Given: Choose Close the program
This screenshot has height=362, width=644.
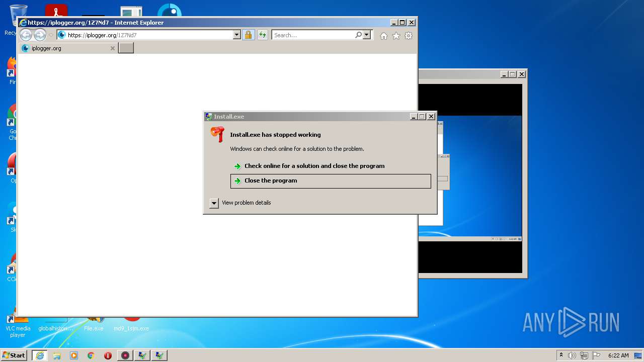Looking at the screenshot, I should [x=331, y=181].
